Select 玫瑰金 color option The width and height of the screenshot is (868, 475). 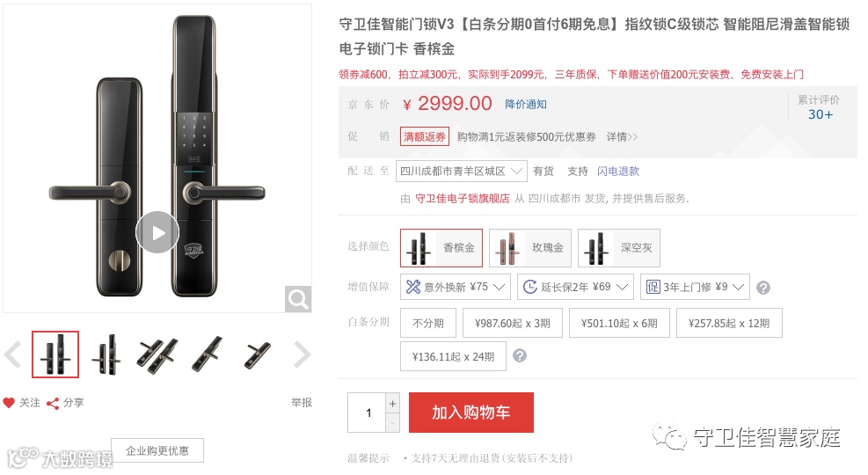pyautogui.click(x=530, y=248)
